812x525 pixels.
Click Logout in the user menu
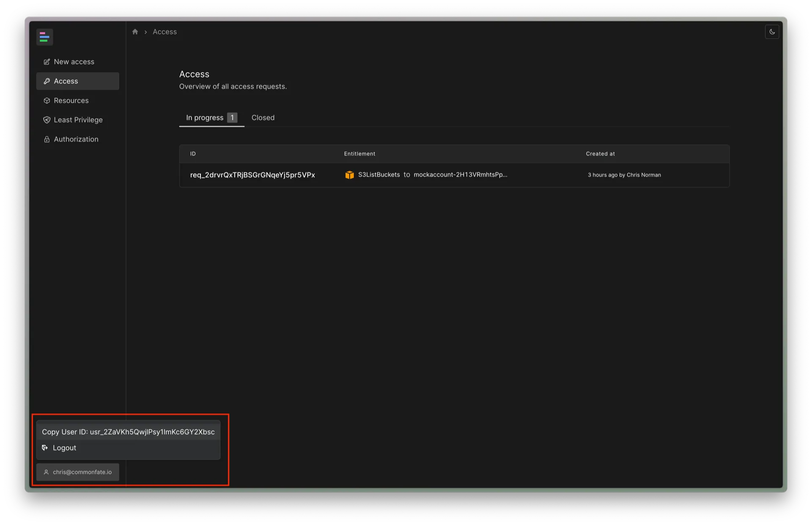(64, 448)
